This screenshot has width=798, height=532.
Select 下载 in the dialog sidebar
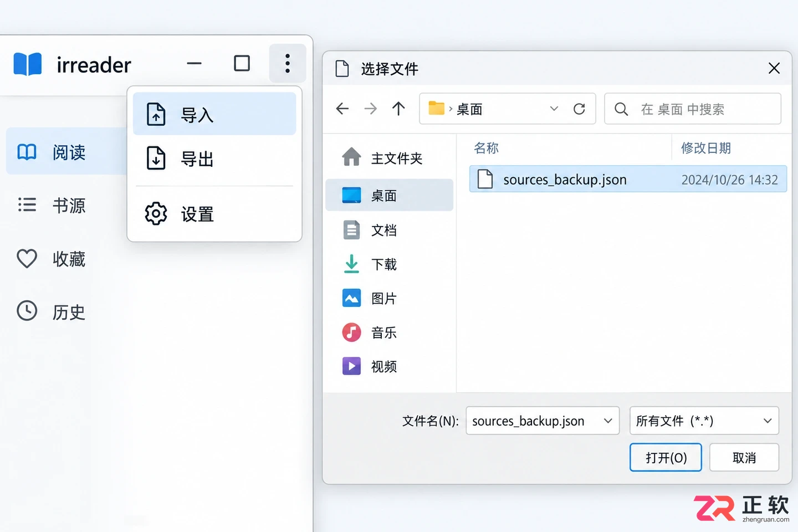pyautogui.click(x=390, y=264)
